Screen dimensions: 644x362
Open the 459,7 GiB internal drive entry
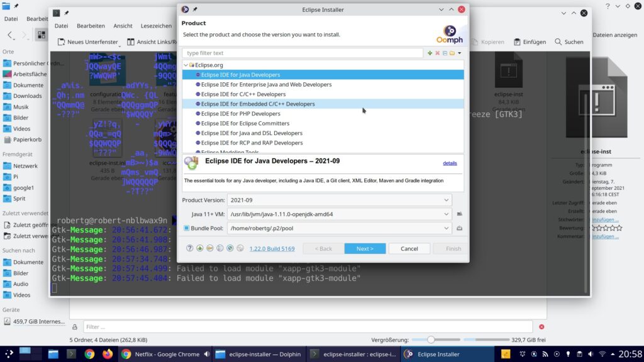tap(38, 321)
